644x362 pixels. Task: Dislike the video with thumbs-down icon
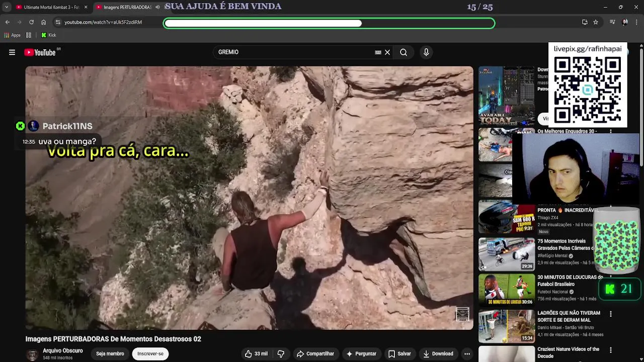click(x=281, y=354)
